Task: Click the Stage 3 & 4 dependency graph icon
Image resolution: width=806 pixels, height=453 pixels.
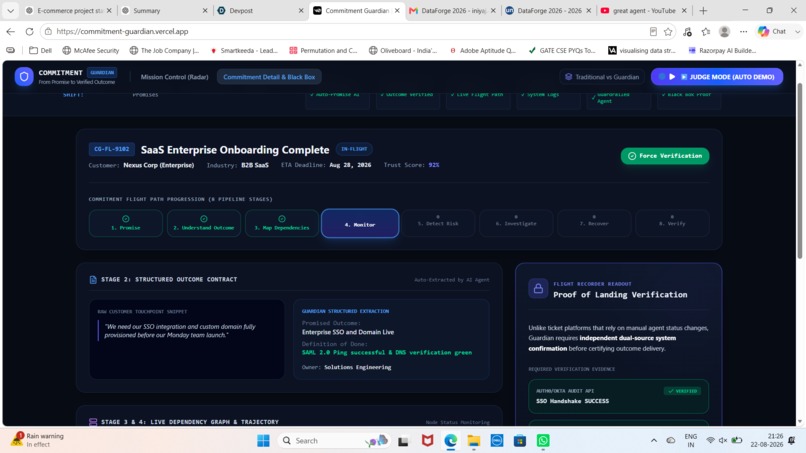Action: (x=93, y=422)
